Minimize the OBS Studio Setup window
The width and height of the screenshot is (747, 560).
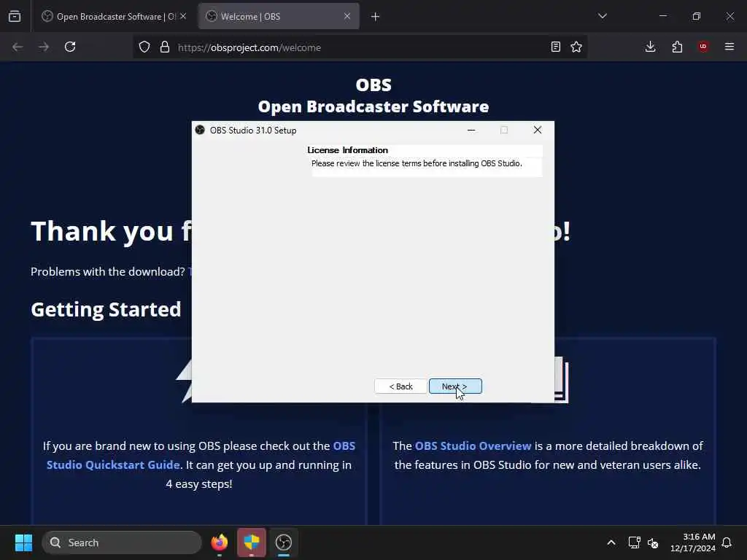471,130
